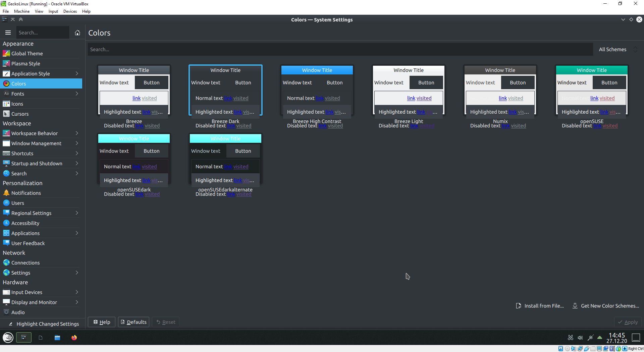Screen dimensions: 644x352
Task: Open the VirtualBox File menu
Action: coord(6,11)
